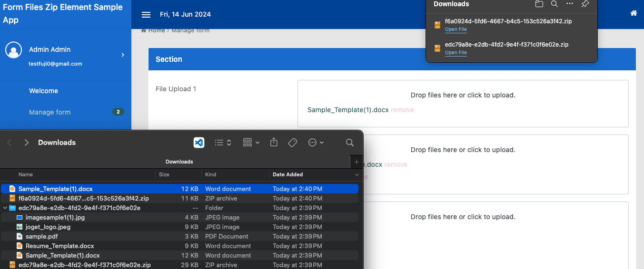644x269 pixels.
Task: Open the Finder grouping options dropdown
Action: coord(251,143)
